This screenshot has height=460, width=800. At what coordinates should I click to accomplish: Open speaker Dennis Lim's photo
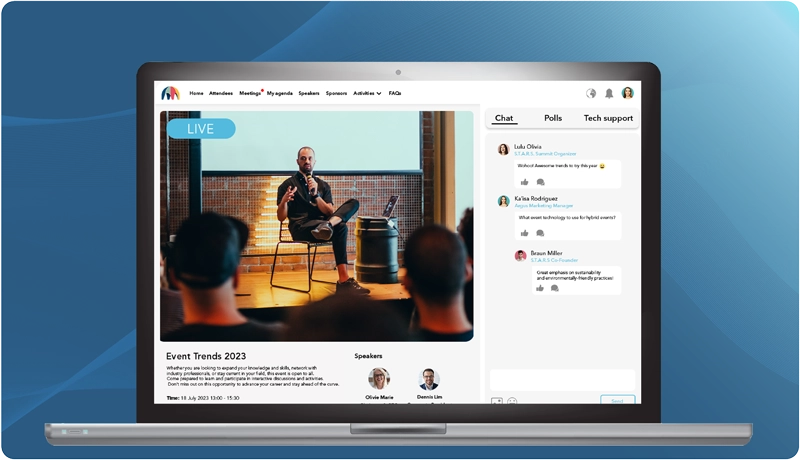(429, 378)
